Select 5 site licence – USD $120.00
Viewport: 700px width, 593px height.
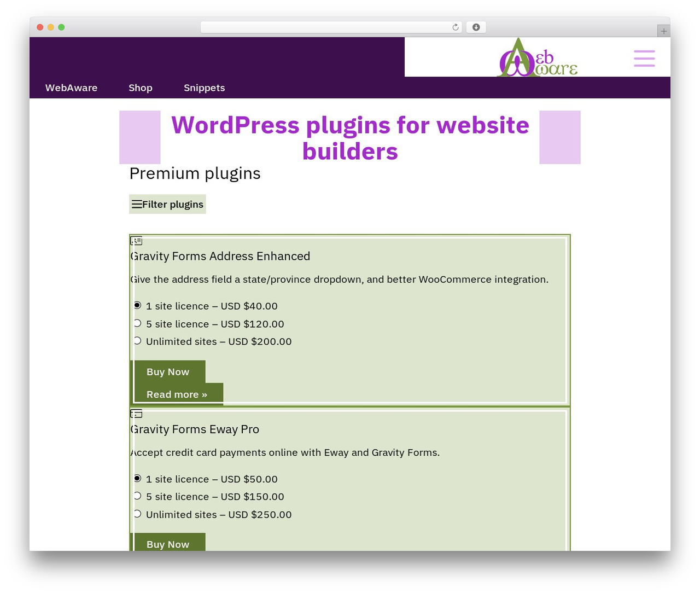[x=137, y=323]
